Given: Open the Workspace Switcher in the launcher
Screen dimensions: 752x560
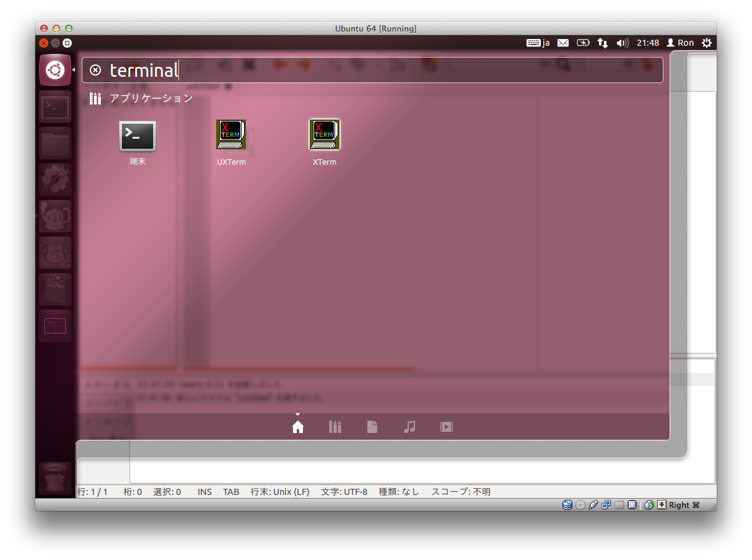Looking at the screenshot, I should tap(55, 326).
